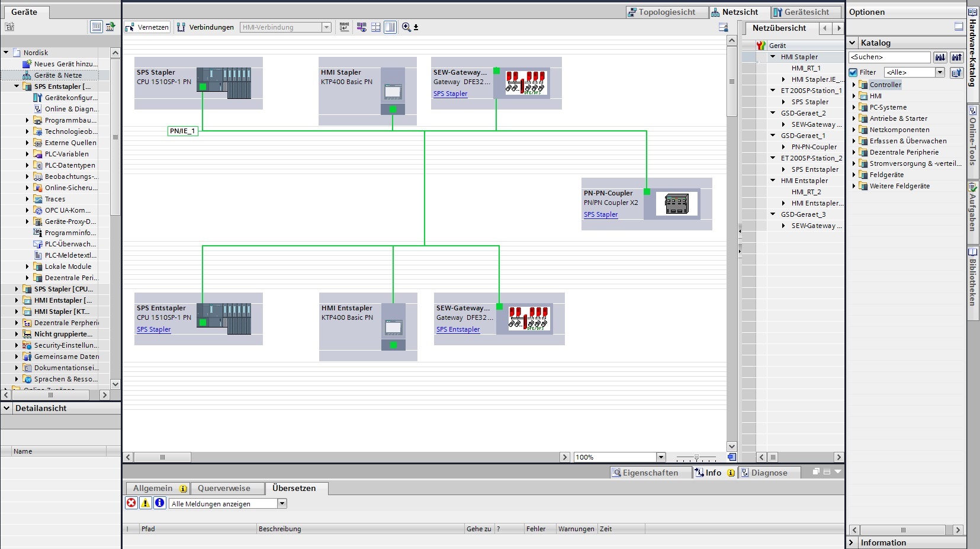Collapse the Detailansicht panel
This screenshot has height=549, width=980.
[x=7, y=408]
